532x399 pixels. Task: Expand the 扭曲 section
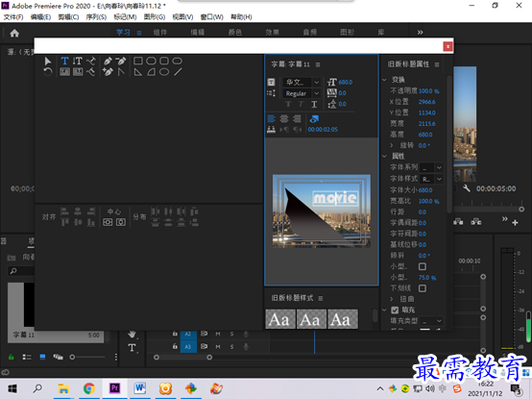tap(392, 299)
